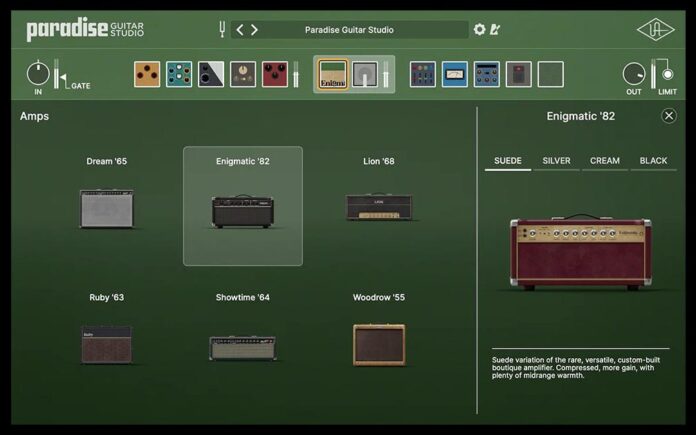The image size is (696, 435).
Task: Select the red three-knob pedal slot
Action: click(x=275, y=74)
